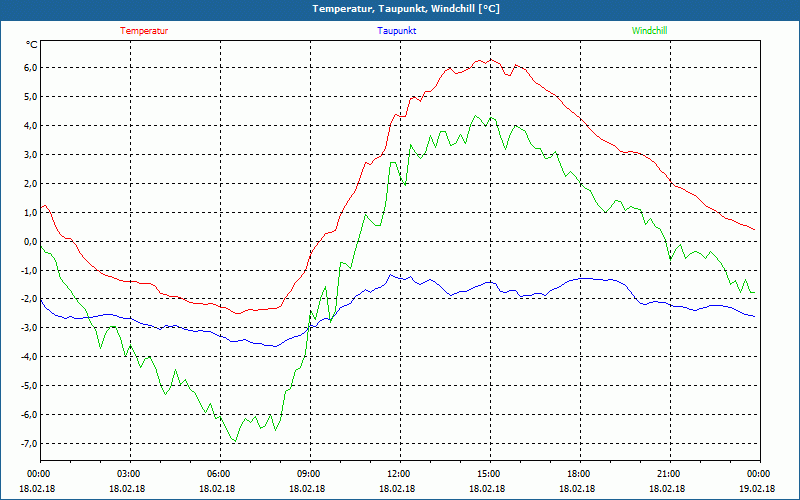Select the blue 'Taupunkt' legend label

(x=396, y=31)
